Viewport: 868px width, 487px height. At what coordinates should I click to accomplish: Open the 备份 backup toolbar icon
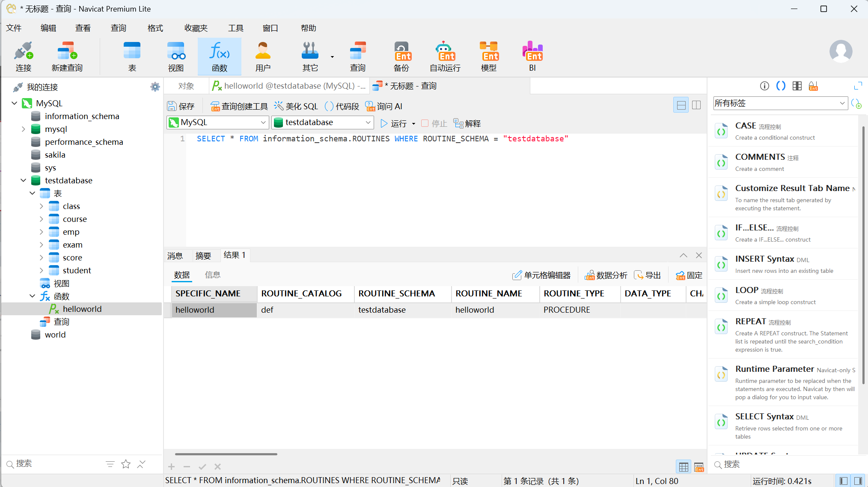click(x=401, y=51)
